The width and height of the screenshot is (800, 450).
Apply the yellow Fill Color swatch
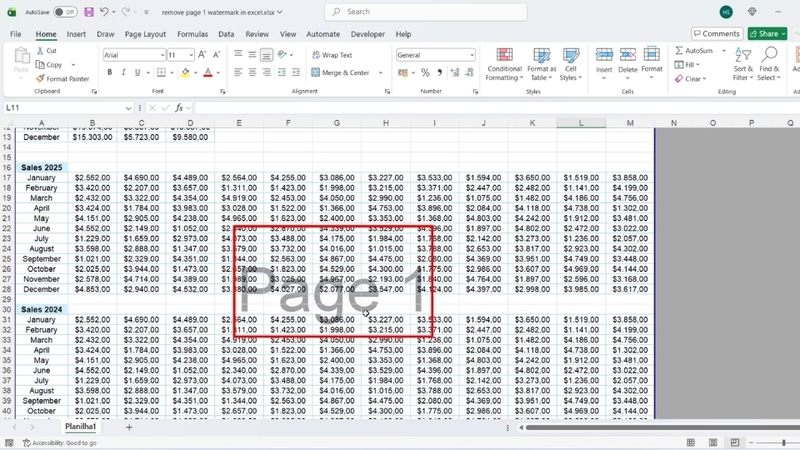tap(185, 72)
